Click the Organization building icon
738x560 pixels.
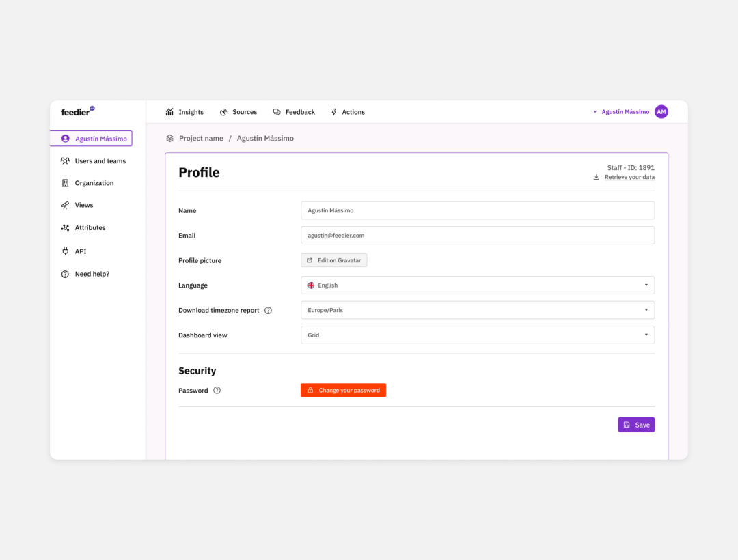[x=65, y=183]
